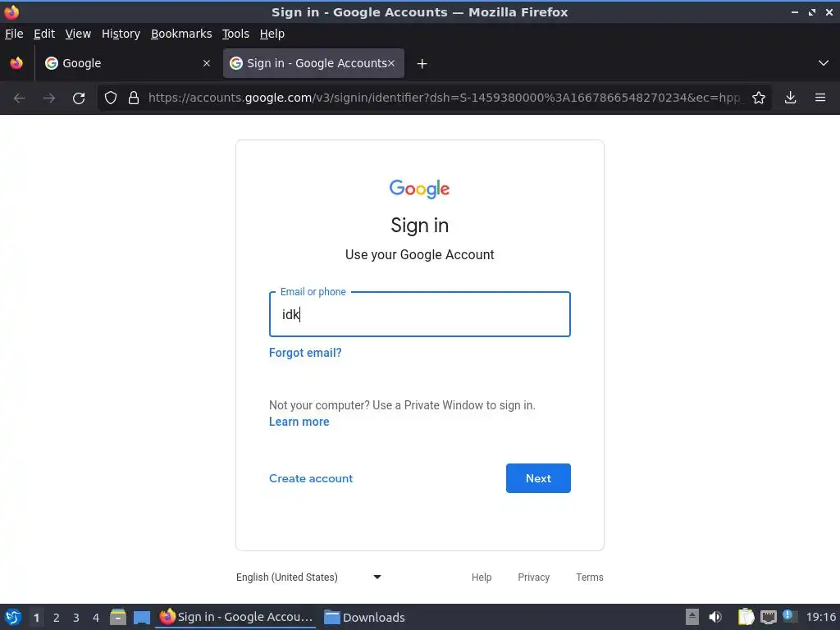Minimize the Firefox window
Viewport: 840px width, 630px height.
pos(795,12)
